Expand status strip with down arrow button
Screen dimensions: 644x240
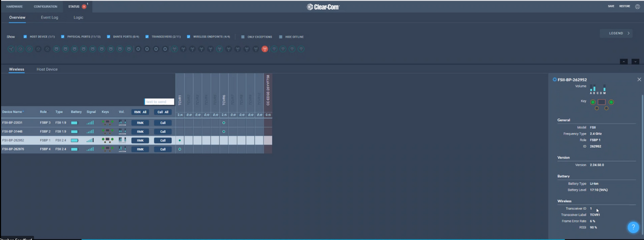635,61
